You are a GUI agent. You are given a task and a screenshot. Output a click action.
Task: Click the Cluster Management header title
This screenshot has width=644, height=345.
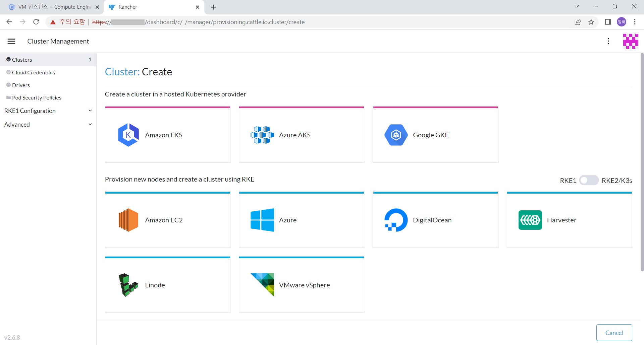[x=58, y=41]
